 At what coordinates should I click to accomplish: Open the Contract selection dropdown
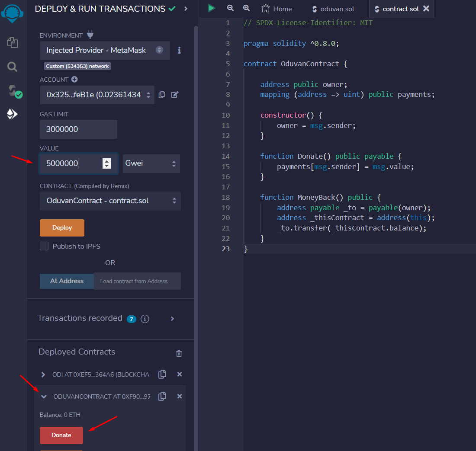point(110,201)
